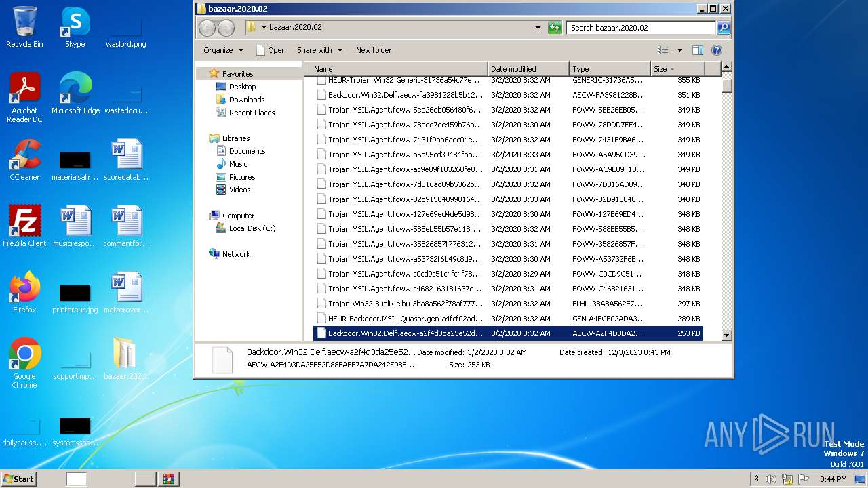Select the scoredatab... Word document icon

[126, 160]
